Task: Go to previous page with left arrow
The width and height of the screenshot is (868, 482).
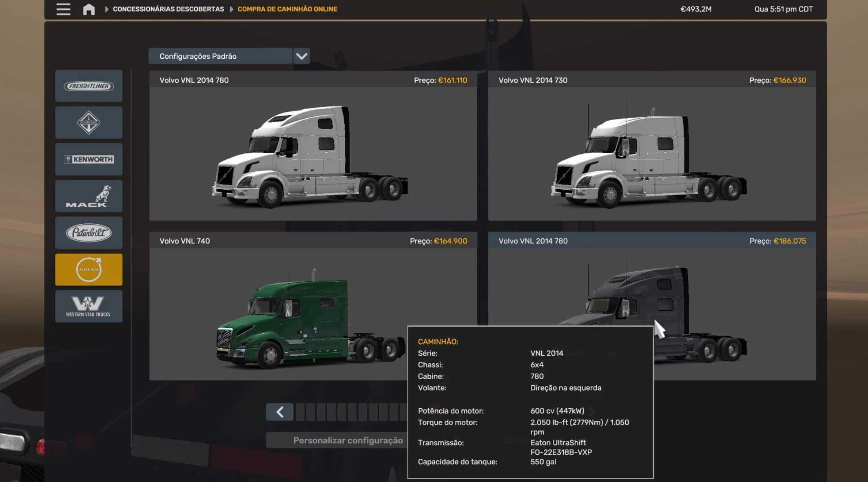Action: tap(280, 412)
